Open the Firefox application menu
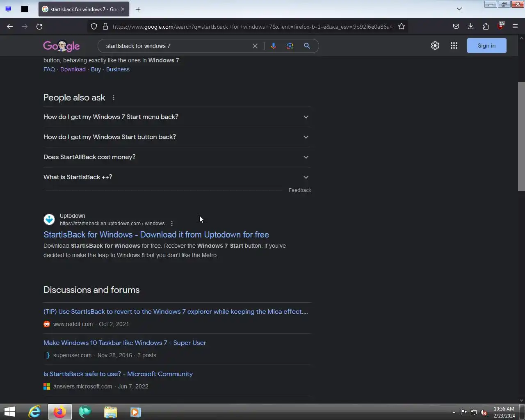Screen dimensions: 525x420 [515, 27]
